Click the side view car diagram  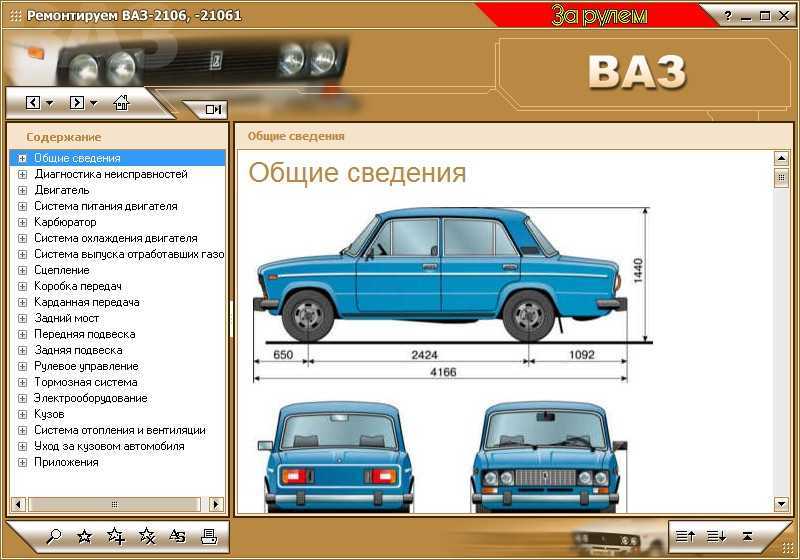pyautogui.click(x=442, y=274)
